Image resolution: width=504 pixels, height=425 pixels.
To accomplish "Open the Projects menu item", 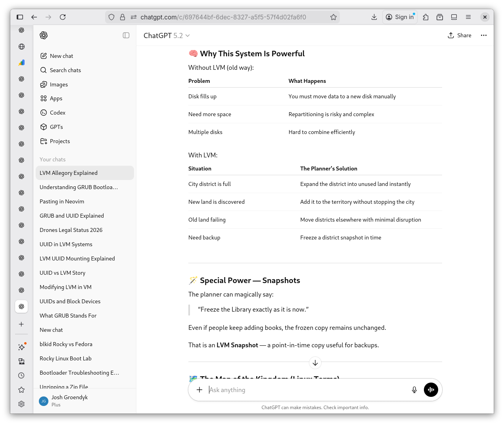I will click(60, 141).
